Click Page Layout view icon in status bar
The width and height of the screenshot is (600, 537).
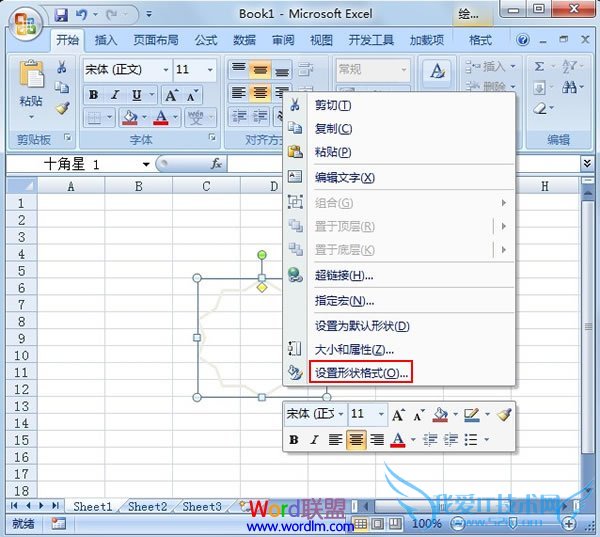pyautogui.click(x=378, y=523)
